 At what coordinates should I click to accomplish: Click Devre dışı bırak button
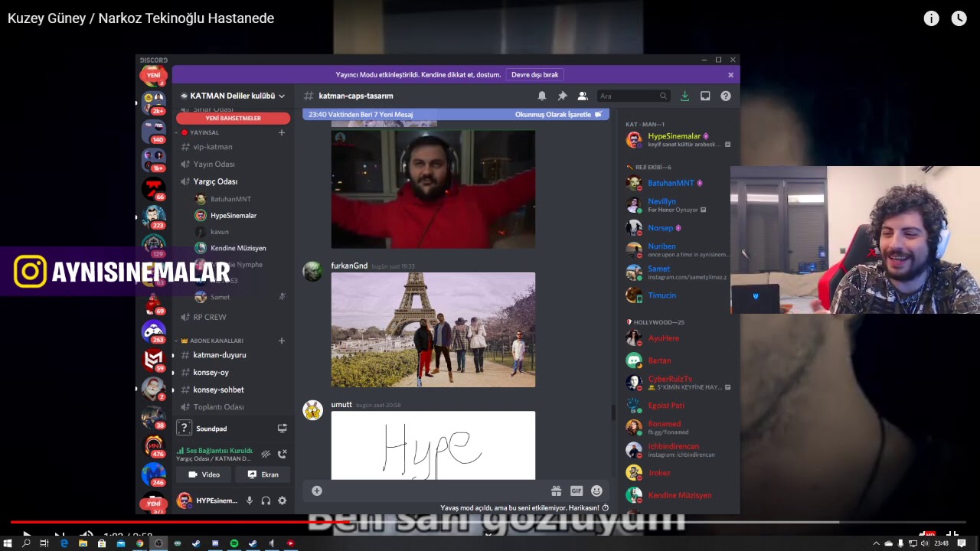click(534, 74)
